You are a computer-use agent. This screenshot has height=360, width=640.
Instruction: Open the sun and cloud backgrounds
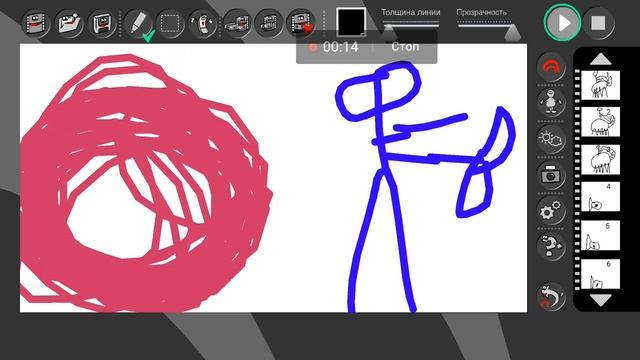point(551,139)
